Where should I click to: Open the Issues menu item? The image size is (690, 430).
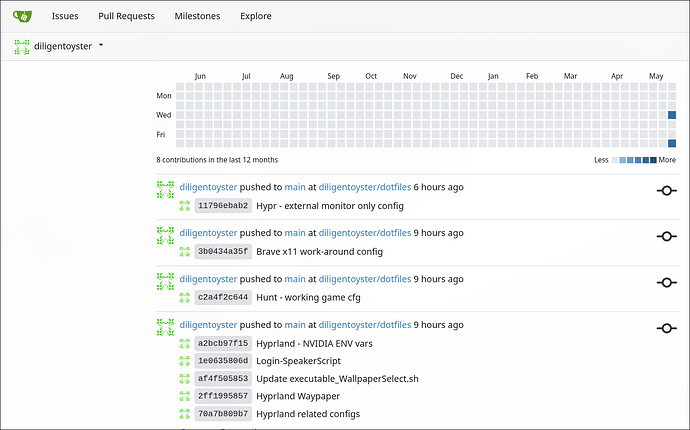tap(65, 16)
